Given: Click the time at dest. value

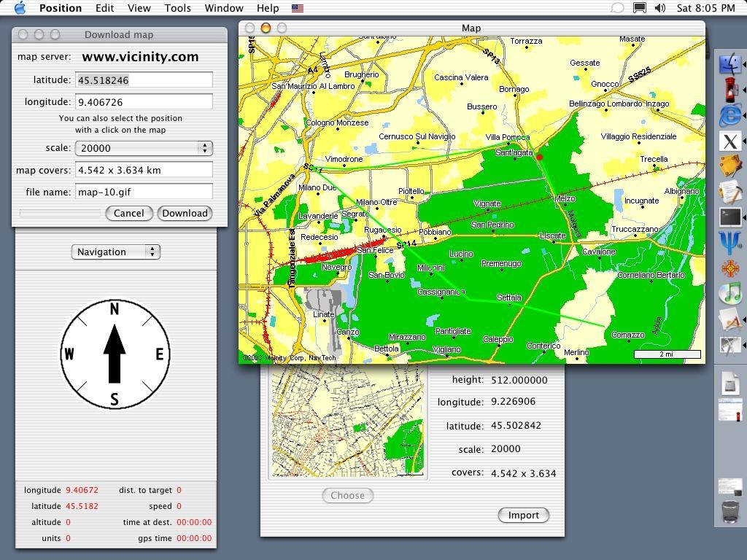Looking at the screenshot, I should pyautogui.click(x=194, y=522).
